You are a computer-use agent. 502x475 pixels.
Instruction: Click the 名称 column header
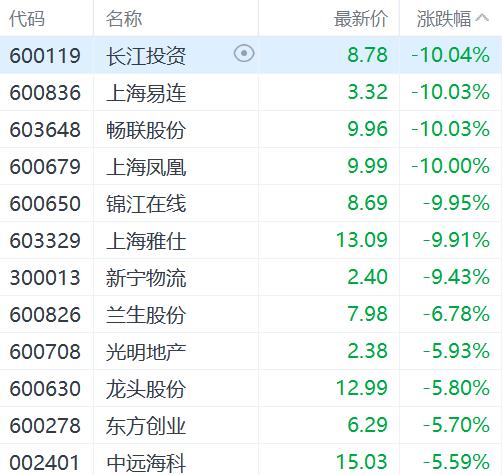tap(124, 18)
